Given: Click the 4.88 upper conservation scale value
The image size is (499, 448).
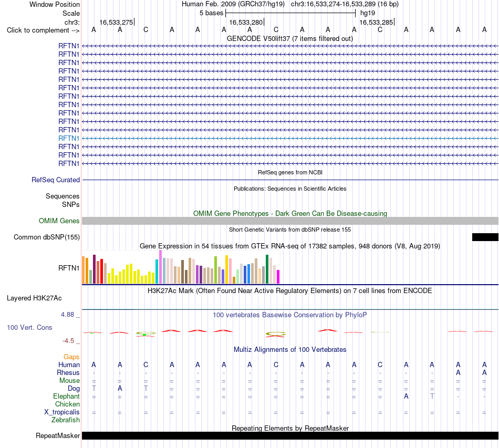Looking at the screenshot, I should coord(67,315).
